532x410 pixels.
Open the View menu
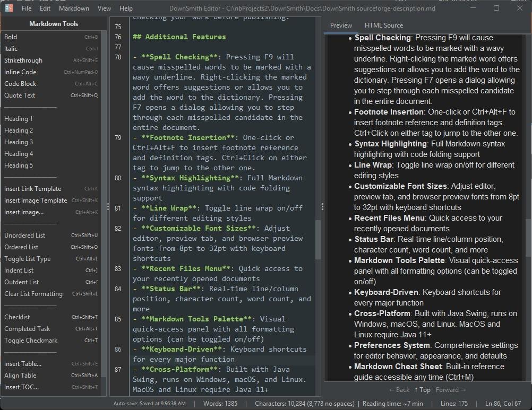pos(104,8)
